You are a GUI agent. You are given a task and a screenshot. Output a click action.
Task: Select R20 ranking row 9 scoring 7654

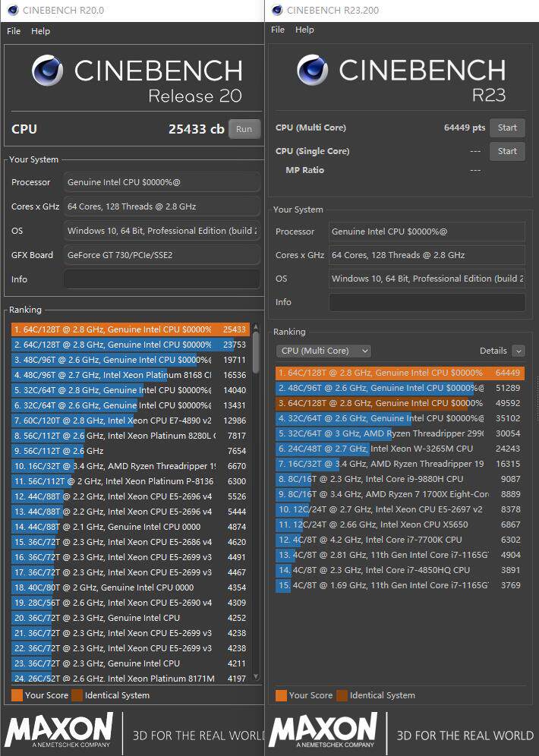[x=131, y=452]
